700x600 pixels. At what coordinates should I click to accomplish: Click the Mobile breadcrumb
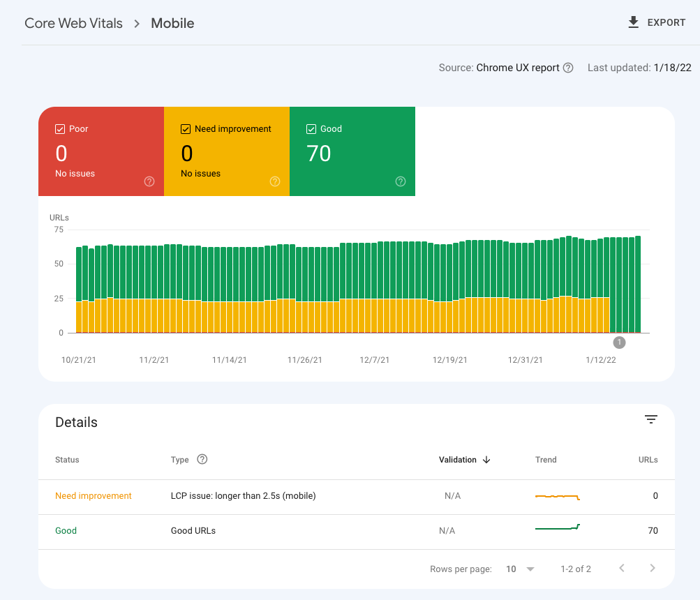tap(172, 23)
